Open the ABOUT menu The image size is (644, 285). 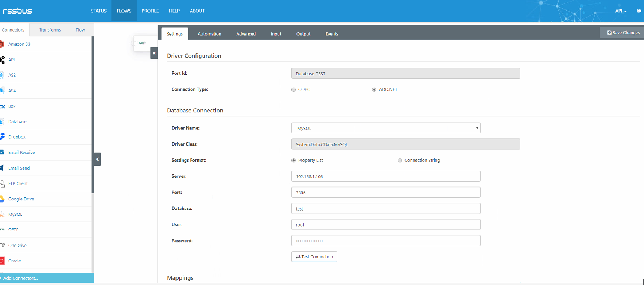pyautogui.click(x=197, y=11)
